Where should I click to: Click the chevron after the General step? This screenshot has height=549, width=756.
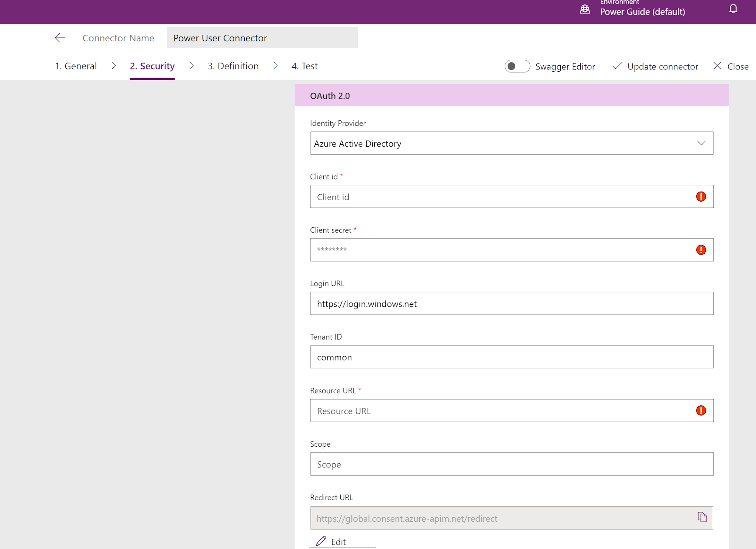[114, 66]
